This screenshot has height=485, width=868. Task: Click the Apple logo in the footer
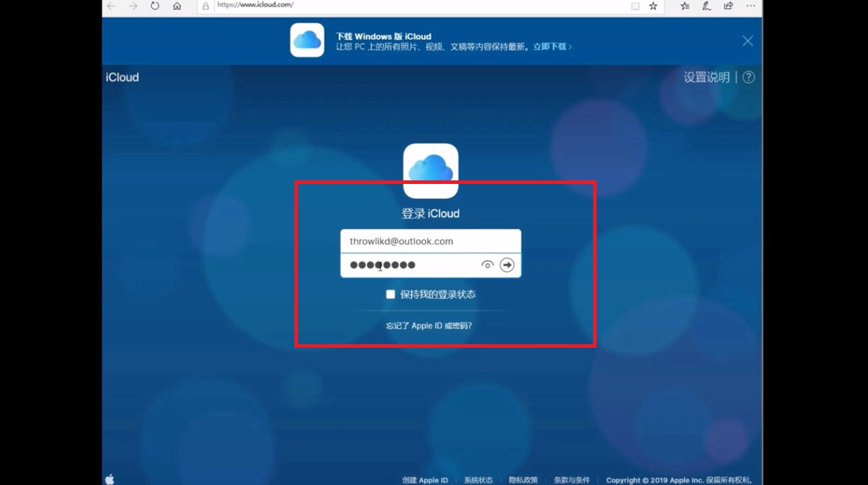110,479
